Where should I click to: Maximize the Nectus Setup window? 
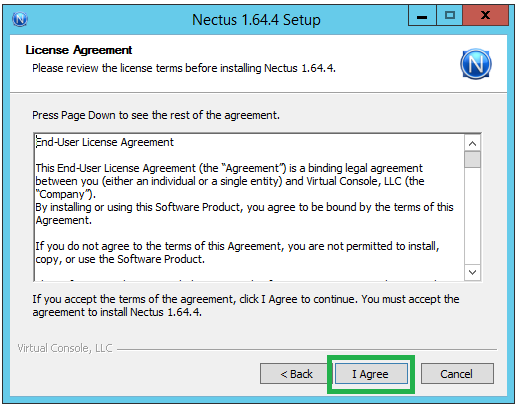pos(449,16)
